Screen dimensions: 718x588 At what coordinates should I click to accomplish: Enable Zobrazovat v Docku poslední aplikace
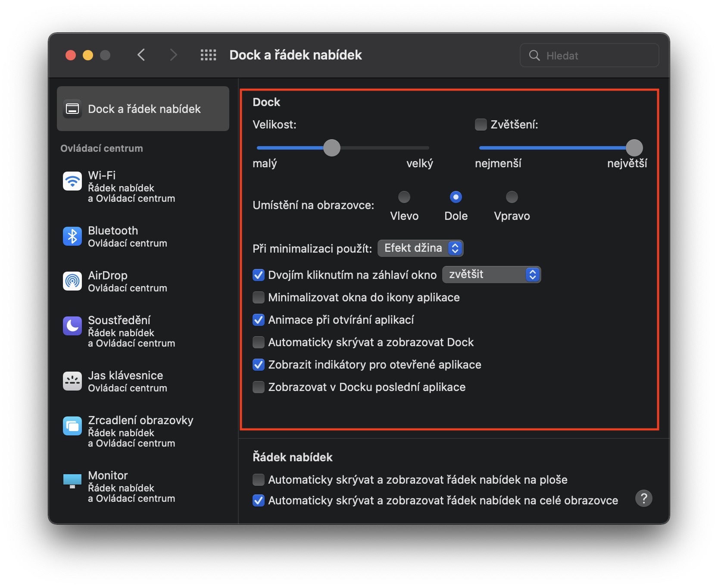pos(259,387)
